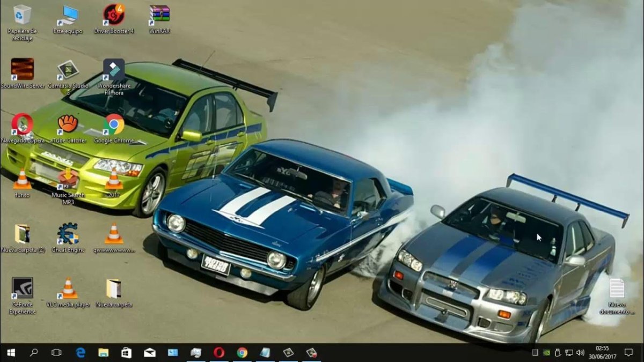
Task: Select the Nuevo documento text file
Action: pos(617,289)
